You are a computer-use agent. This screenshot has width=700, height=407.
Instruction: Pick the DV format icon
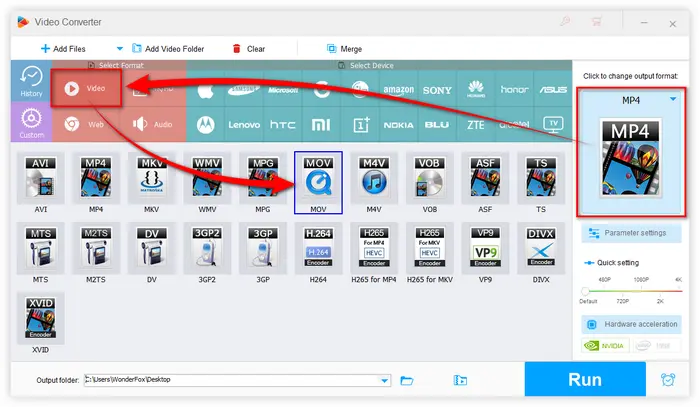pos(152,248)
